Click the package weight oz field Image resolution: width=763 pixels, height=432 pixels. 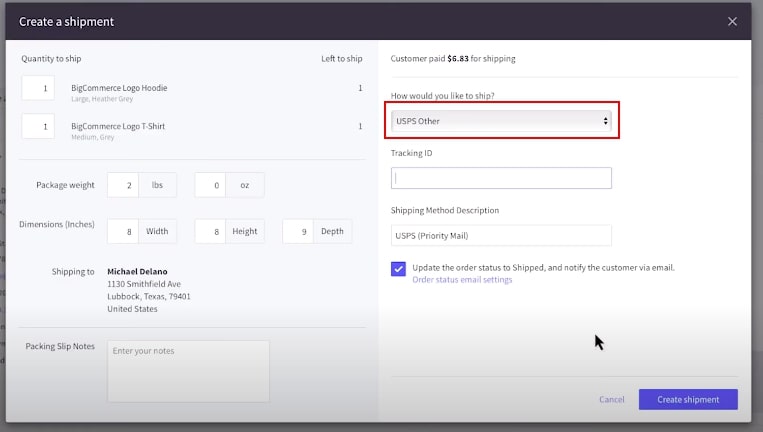coord(210,185)
